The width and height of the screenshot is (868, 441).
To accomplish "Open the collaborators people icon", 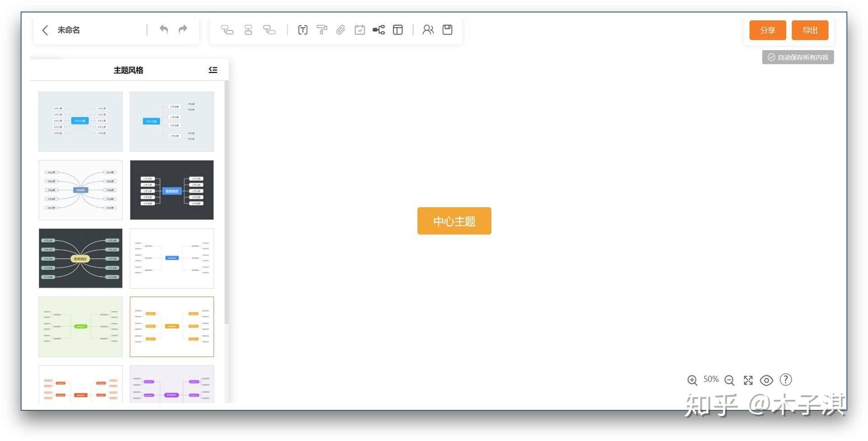I will (428, 30).
